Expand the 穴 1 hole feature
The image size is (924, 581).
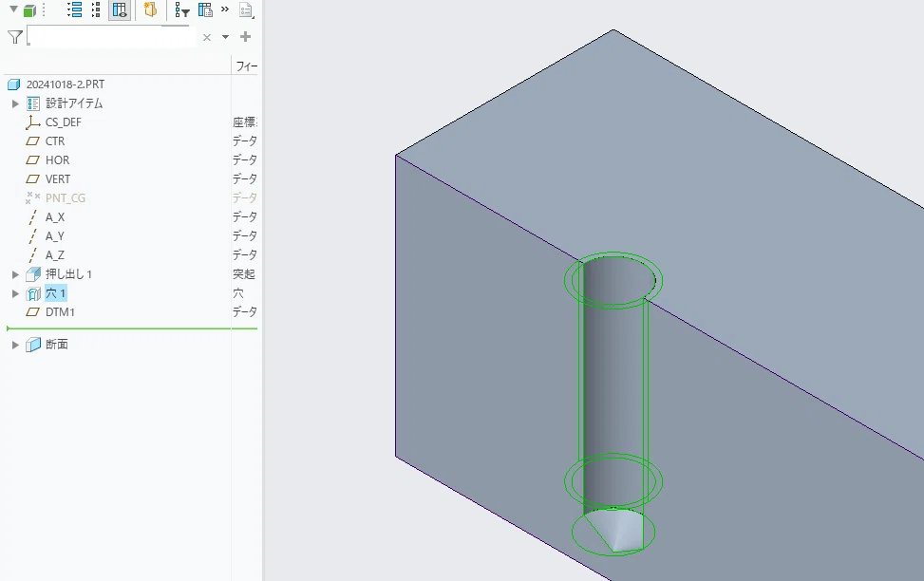(15, 293)
